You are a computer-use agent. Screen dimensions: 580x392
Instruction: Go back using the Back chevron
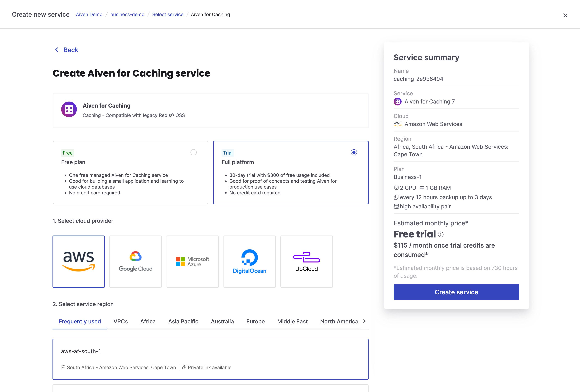[x=57, y=50]
